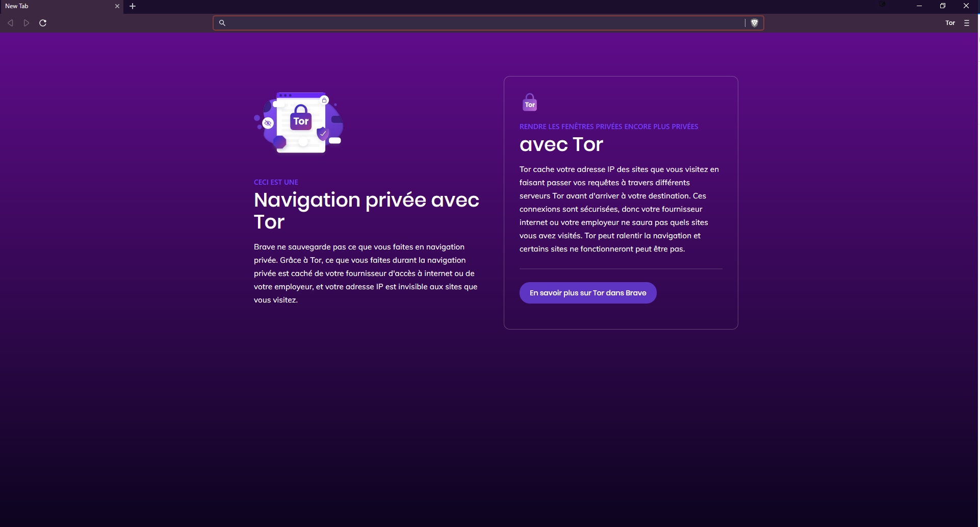Image resolution: width=980 pixels, height=527 pixels.
Task: Click the CECI EST UNE label
Action: (276, 182)
